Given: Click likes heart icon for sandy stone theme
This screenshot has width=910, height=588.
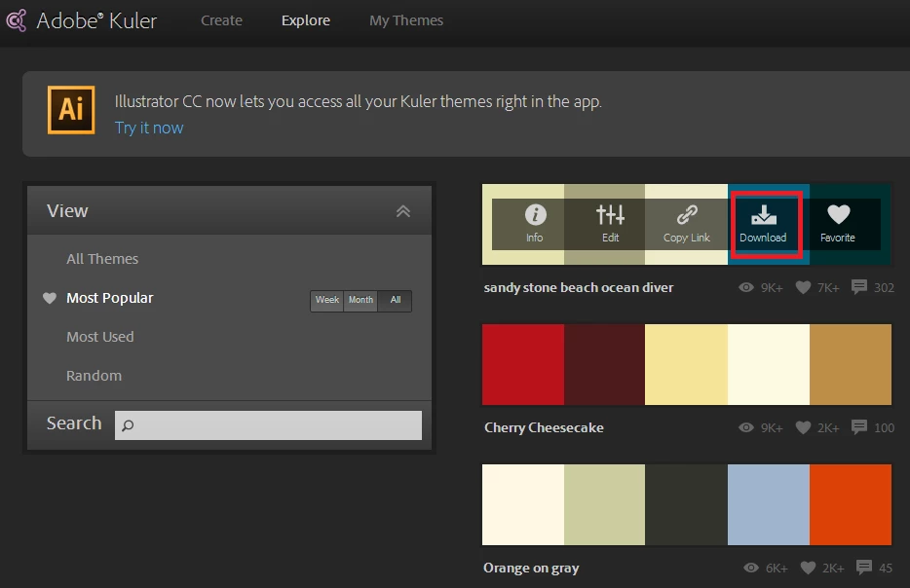Looking at the screenshot, I should click(803, 287).
